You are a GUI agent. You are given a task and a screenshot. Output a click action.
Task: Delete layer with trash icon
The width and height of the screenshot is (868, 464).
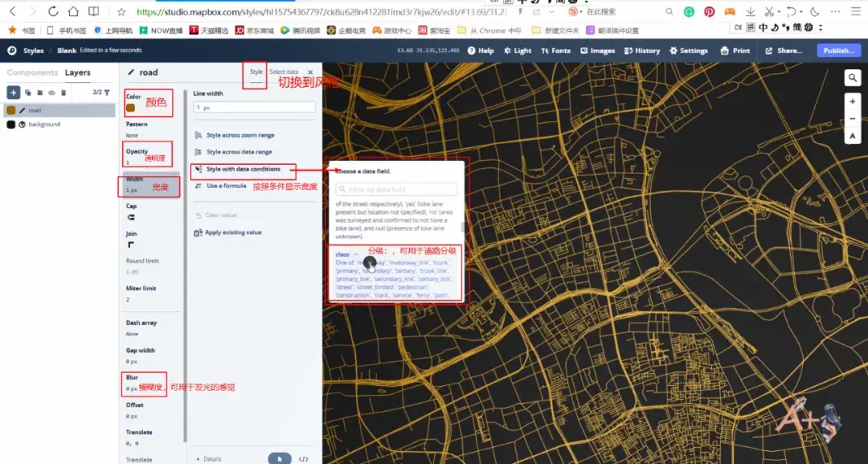pyautogui.click(x=63, y=92)
